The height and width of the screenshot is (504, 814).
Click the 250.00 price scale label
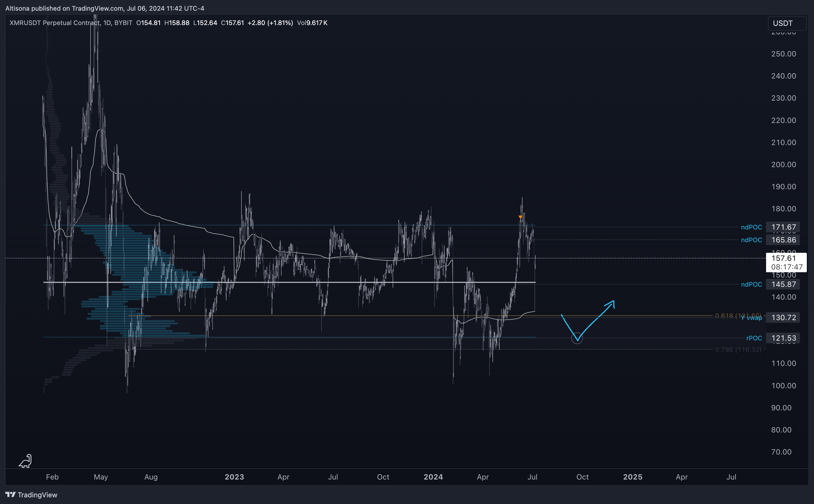[x=783, y=54]
